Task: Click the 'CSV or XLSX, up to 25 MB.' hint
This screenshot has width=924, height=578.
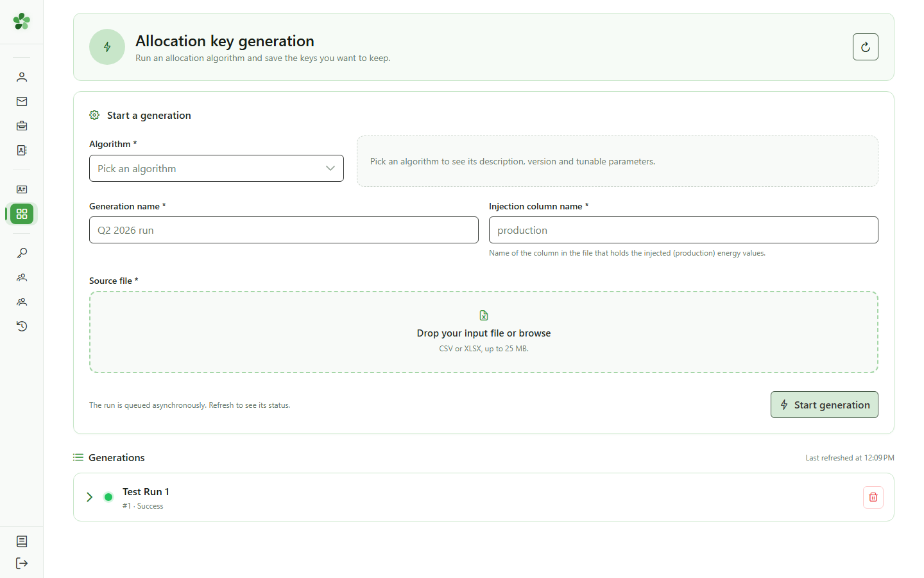Action: (x=484, y=349)
